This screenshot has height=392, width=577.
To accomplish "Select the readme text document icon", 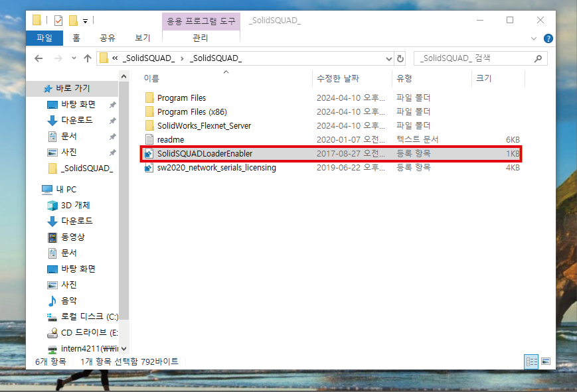I will coord(149,140).
